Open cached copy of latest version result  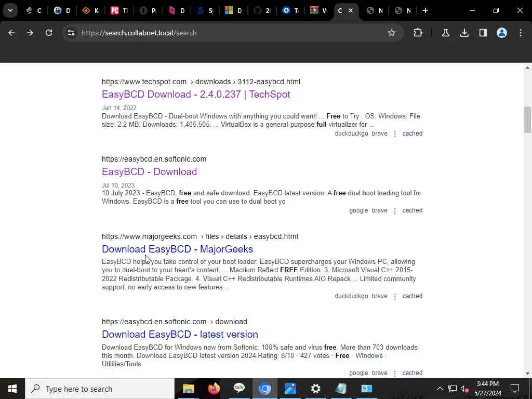[x=412, y=373]
